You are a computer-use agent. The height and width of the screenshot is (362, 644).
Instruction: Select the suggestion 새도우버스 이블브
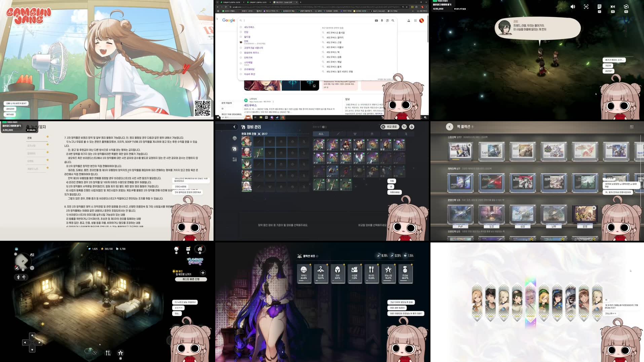click(x=335, y=47)
